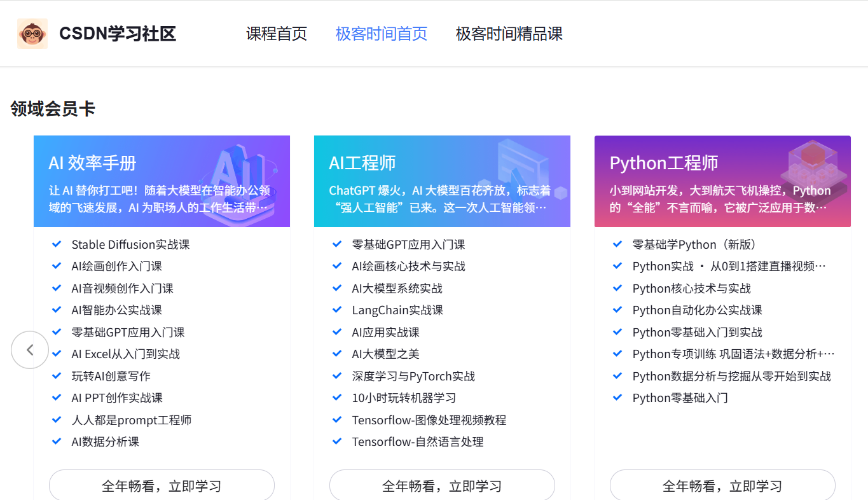Screen dimensions: 868x500
Task: Click the previous carousel arrow button
Action: (30, 350)
